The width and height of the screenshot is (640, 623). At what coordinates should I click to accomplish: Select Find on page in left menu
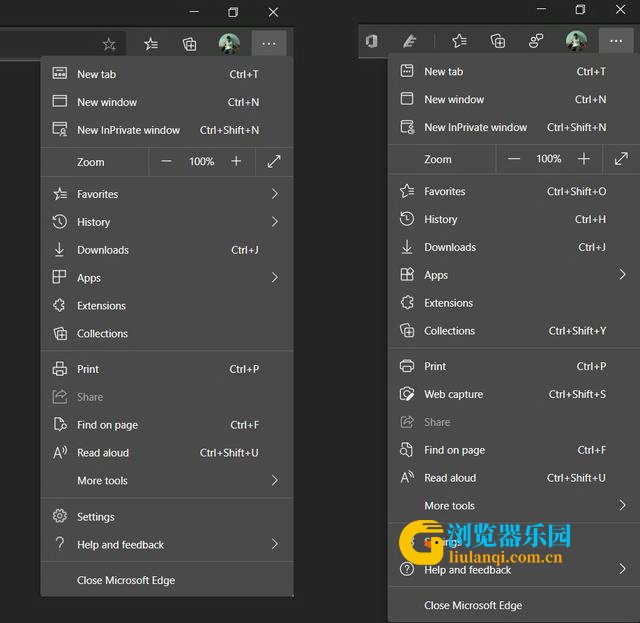click(x=167, y=425)
